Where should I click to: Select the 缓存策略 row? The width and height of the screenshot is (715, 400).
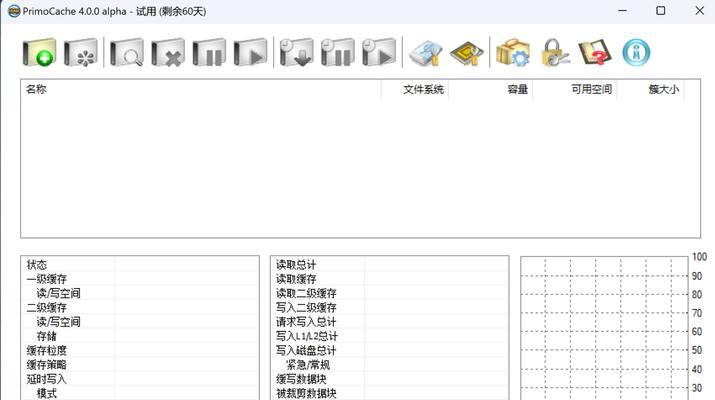(x=140, y=365)
